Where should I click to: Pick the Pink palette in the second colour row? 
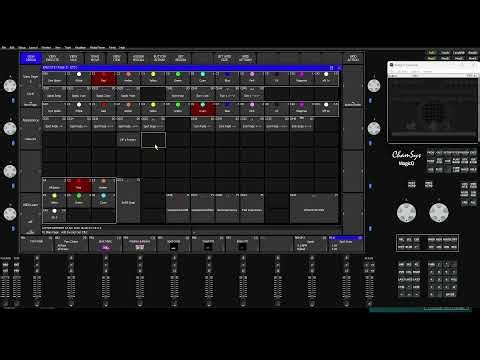252,109
